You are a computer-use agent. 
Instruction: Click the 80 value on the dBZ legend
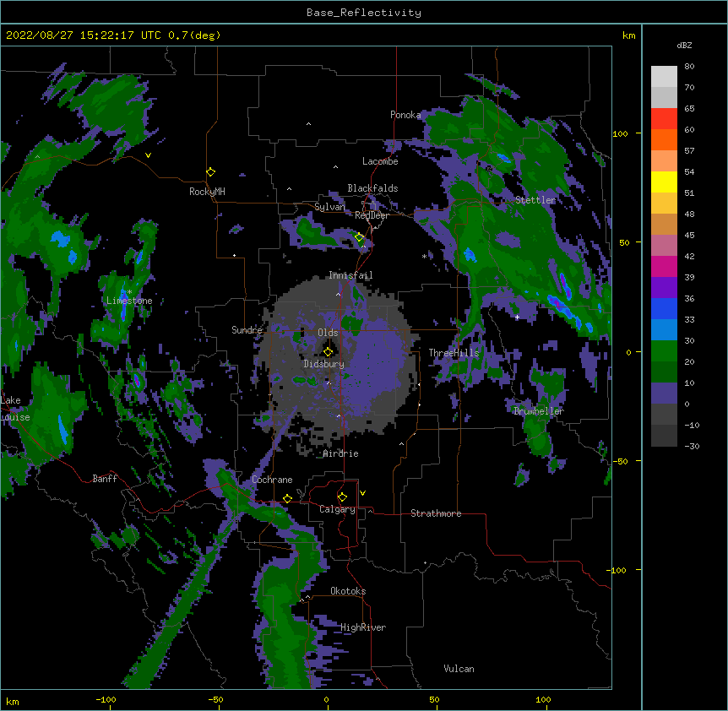coord(689,67)
